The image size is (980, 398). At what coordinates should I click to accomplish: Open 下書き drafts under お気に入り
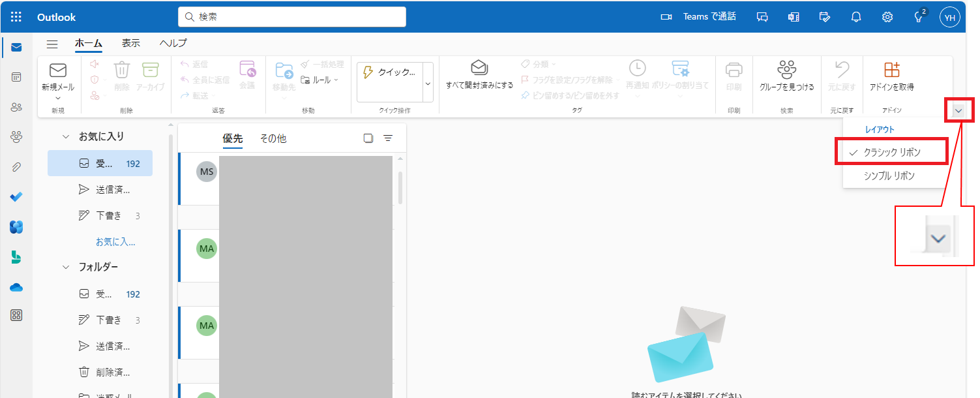(x=100, y=215)
